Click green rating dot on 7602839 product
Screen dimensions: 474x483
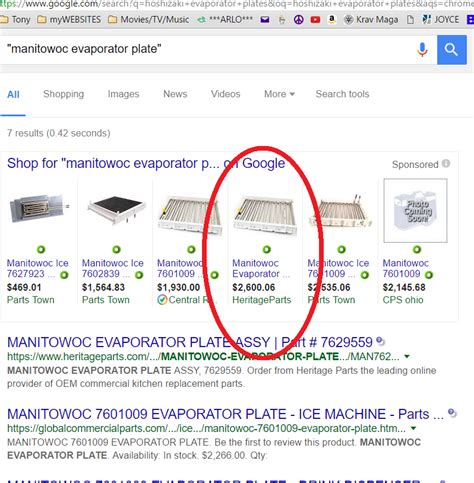(116, 249)
